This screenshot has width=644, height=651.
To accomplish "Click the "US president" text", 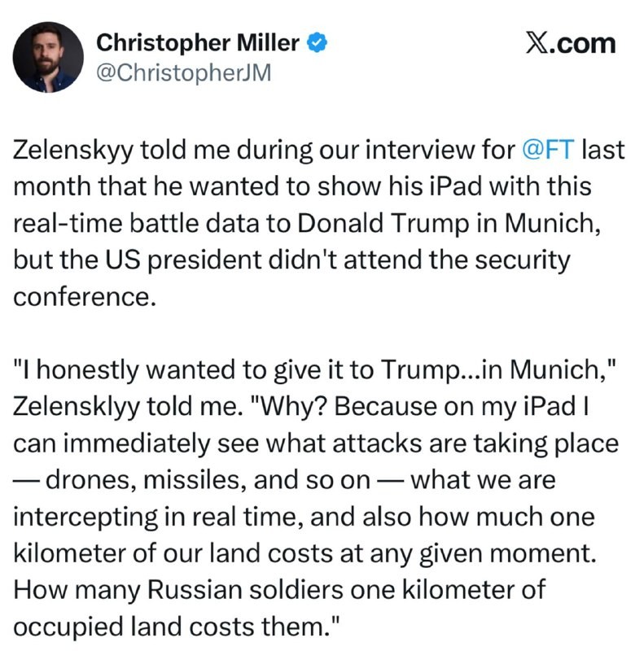I will 149,260.
